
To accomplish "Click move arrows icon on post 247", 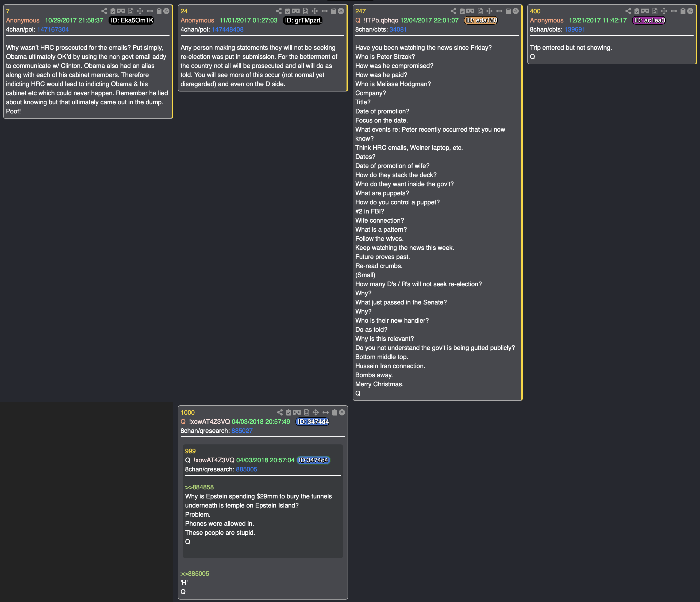I will [489, 11].
